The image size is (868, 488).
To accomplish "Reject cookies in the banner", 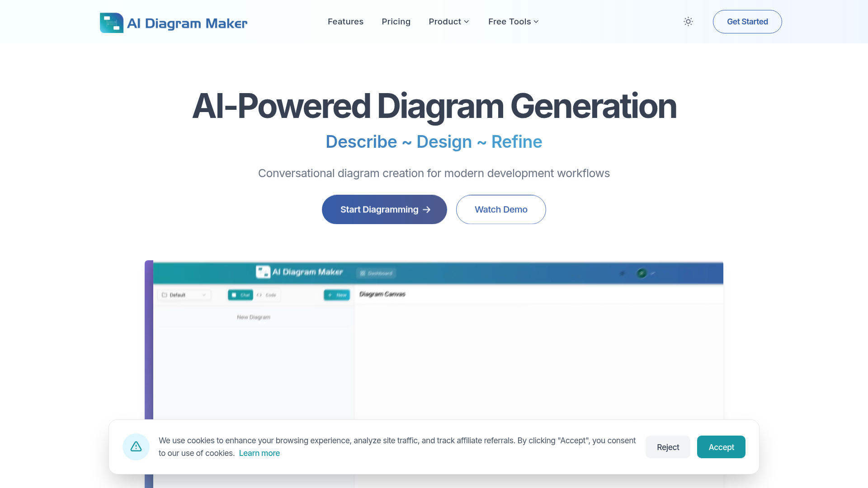I will pos(668,447).
